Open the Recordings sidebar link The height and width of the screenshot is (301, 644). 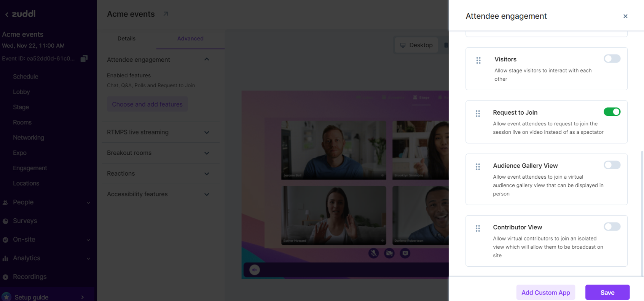click(30, 277)
